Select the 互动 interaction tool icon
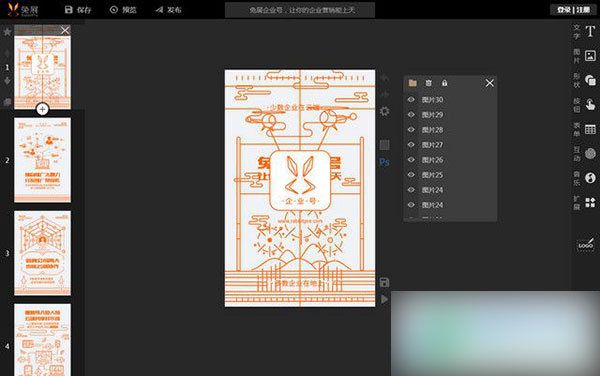The image size is (600, 376). tap(590, 153)
